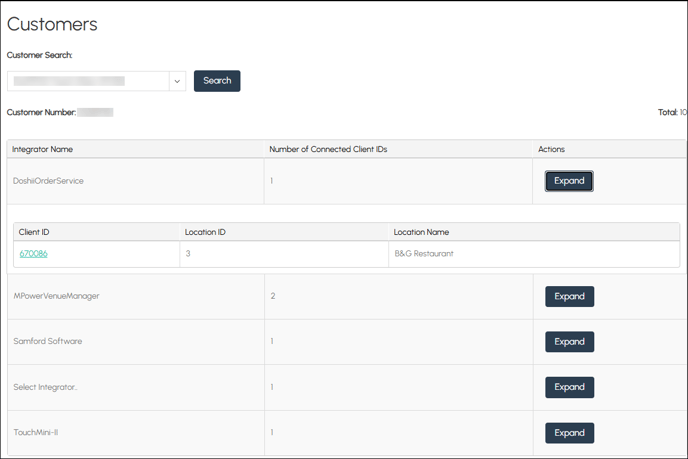
Task: Open the Customer Search dropdown arrow
Action: 177,81
